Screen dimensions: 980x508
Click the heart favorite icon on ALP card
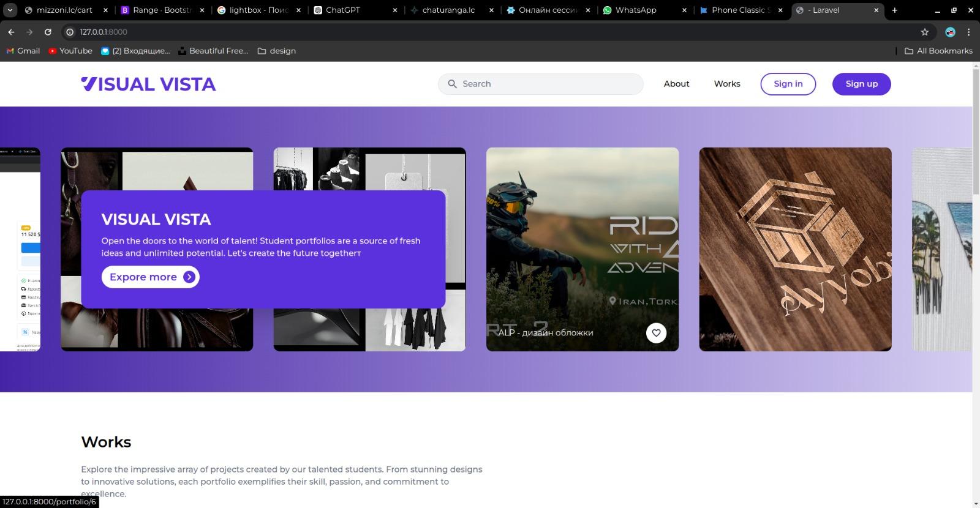tap(656, 333)
